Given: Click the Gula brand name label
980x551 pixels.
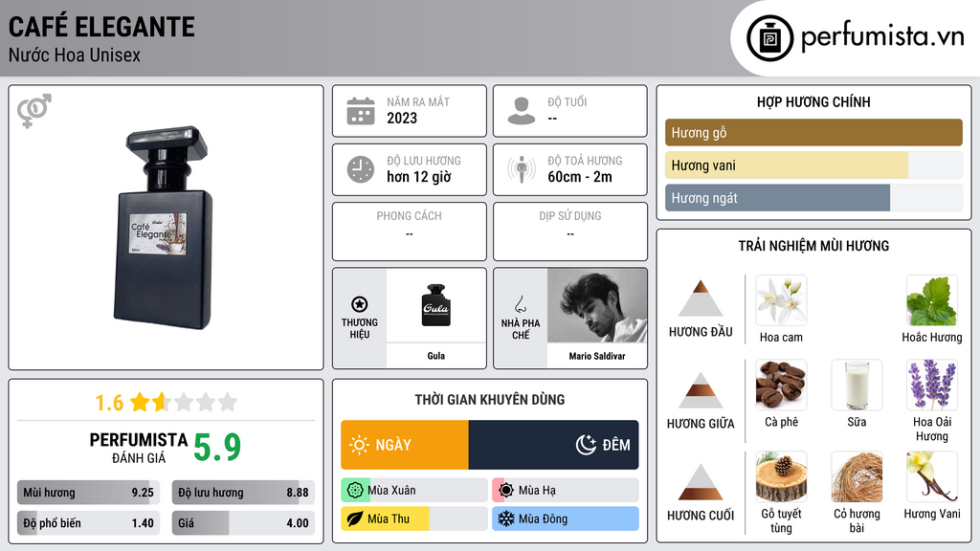Looking at the screenshot, I should pos(435,356).
